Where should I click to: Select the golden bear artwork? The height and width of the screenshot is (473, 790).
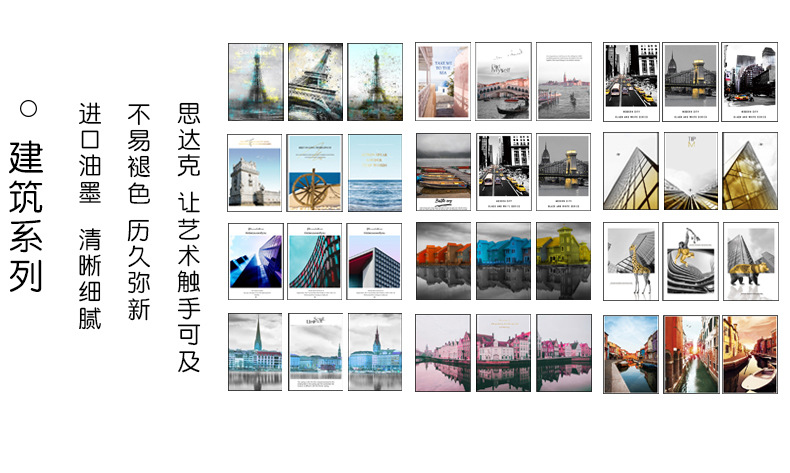coord(750,262)
